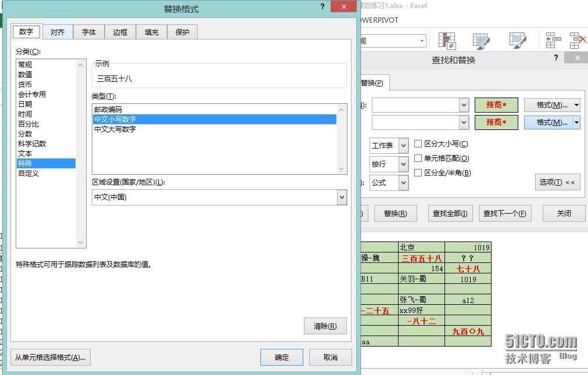Click the 取消 button
Image resolution: width=588 pixels, height=375 pixels.
pyautogui.click(x=331, y=358)
